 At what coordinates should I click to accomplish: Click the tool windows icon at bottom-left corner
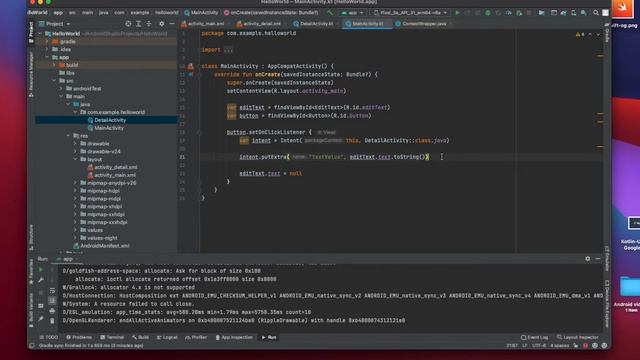tap(32, 345)
